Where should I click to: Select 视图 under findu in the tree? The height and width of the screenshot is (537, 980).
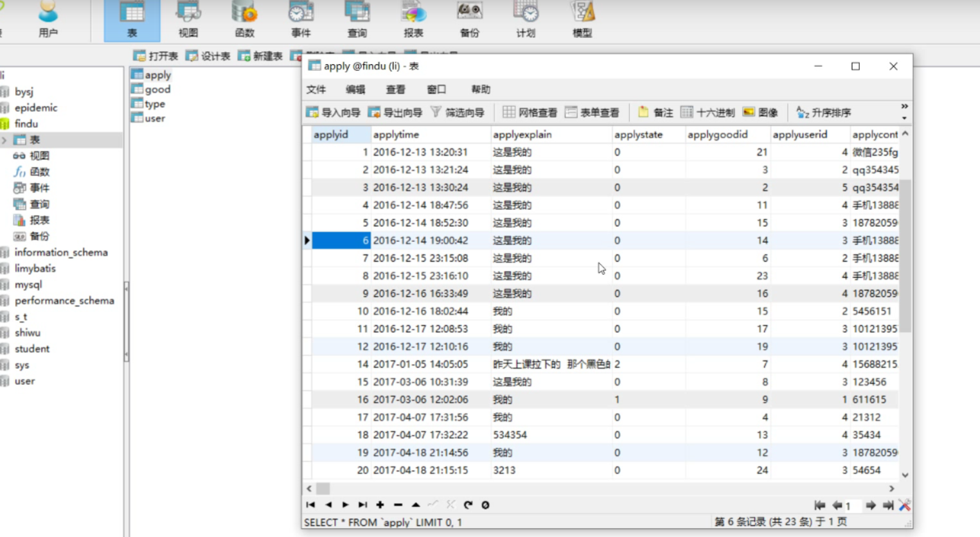(39, 155)
